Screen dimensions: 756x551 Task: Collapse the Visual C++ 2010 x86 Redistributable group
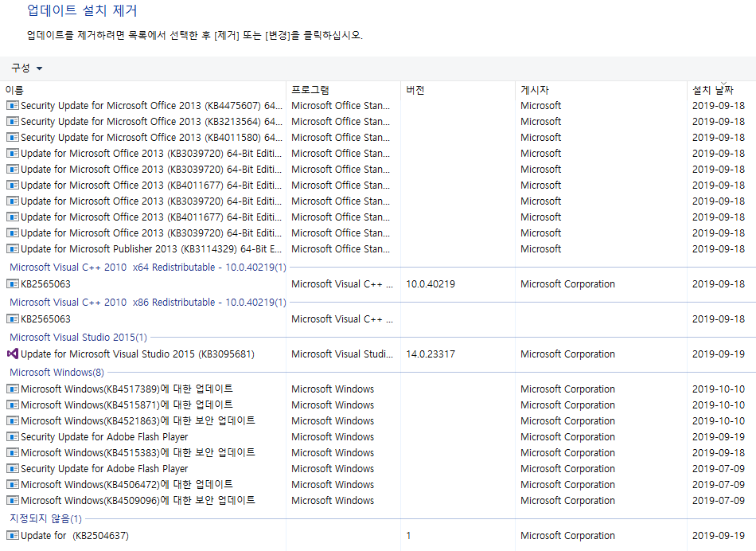(147, 302)
